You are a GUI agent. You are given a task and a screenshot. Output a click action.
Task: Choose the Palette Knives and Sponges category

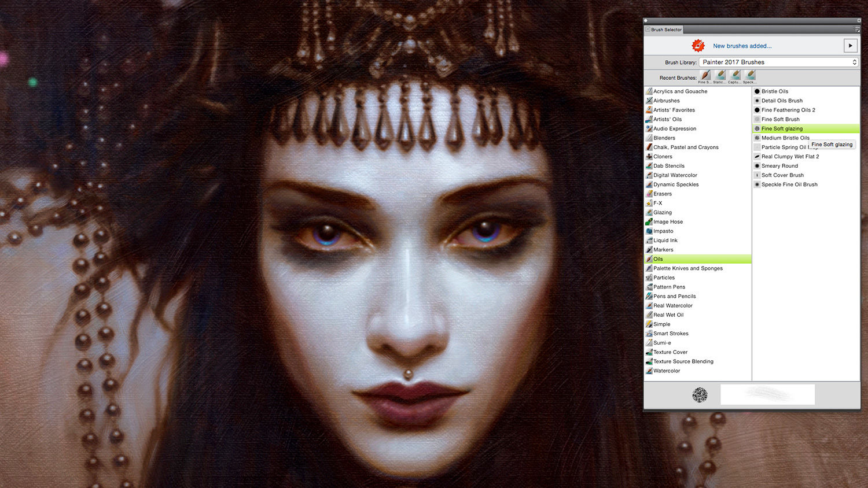point(687,268)
